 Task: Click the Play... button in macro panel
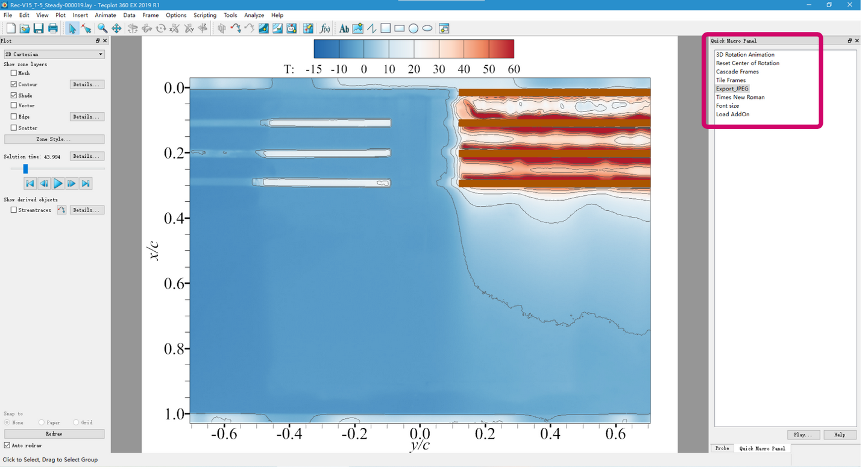point(804,434)
